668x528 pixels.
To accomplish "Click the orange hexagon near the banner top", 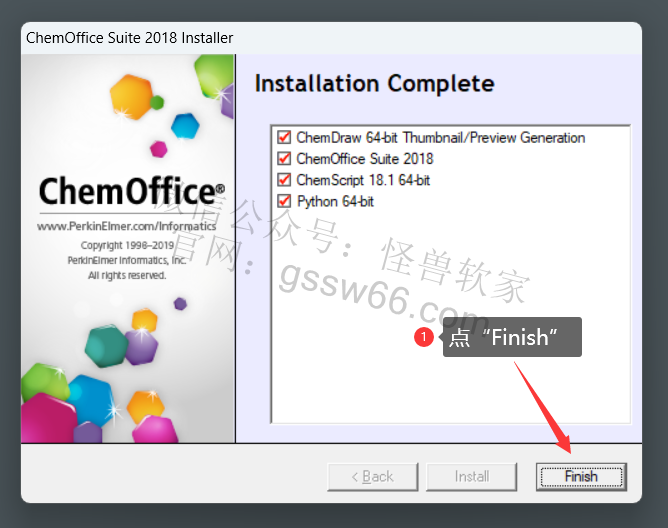I will point(131,97).
